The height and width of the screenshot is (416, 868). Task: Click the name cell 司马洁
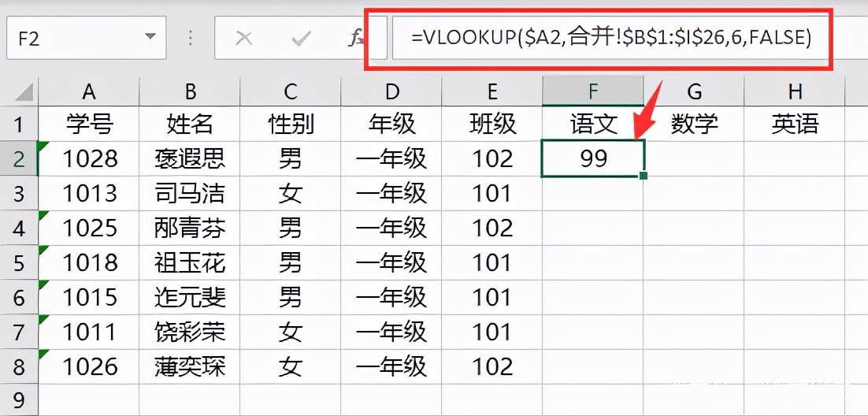click(190, 193)
